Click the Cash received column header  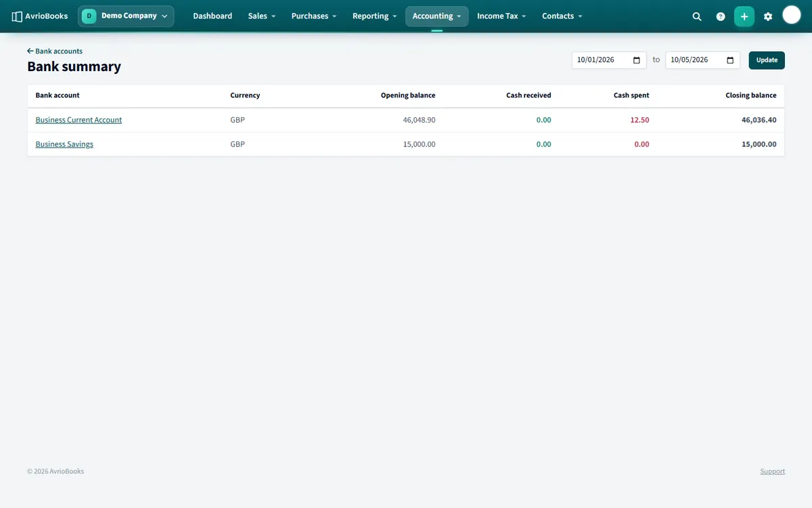coord(528,96)
